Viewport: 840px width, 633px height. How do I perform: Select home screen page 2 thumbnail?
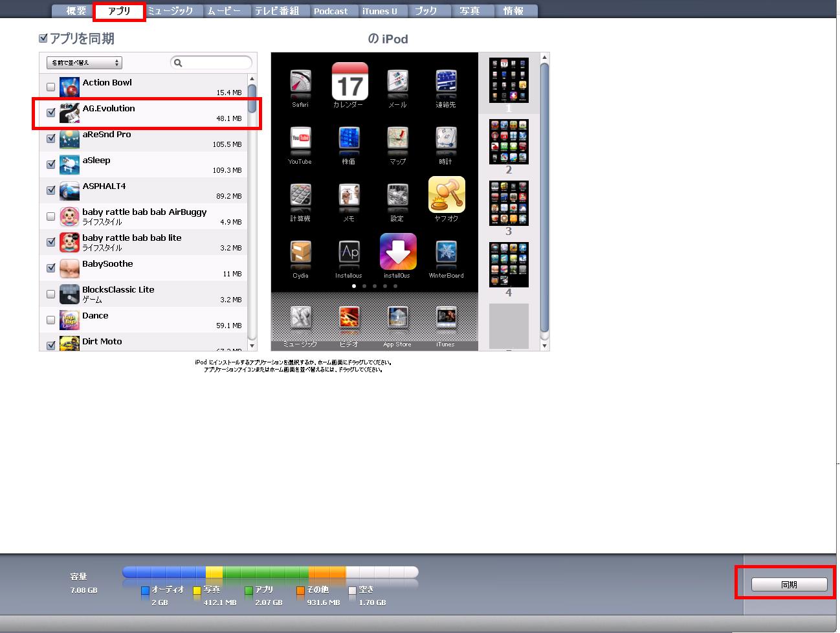click(x=509, y=142)
